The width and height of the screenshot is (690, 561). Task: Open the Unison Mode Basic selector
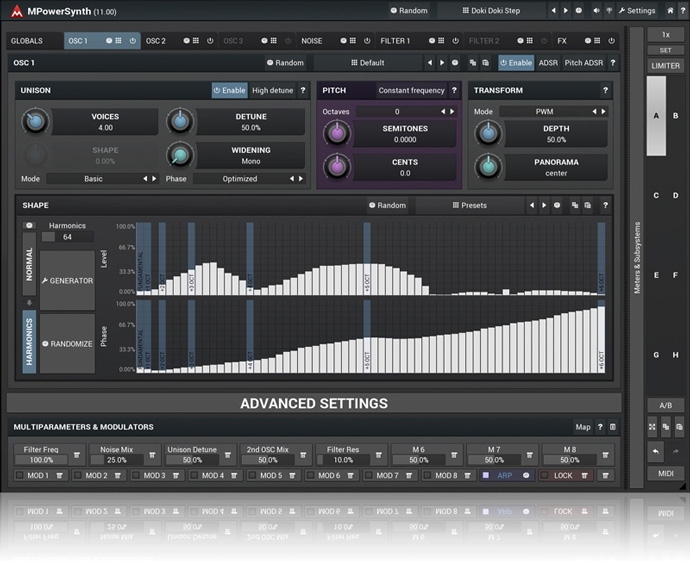click(93, 179)
